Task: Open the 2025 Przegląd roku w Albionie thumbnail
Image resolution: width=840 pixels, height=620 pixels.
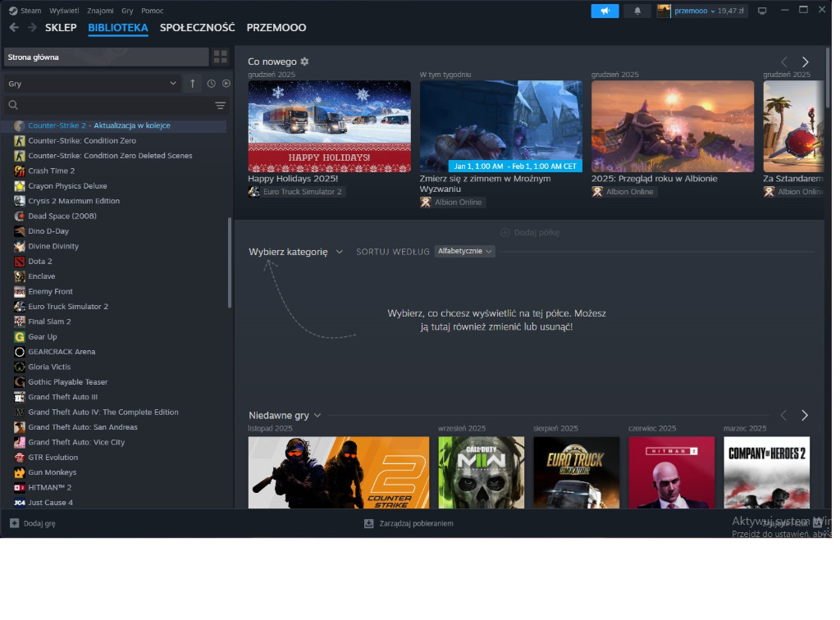Action: coord(673,126)
